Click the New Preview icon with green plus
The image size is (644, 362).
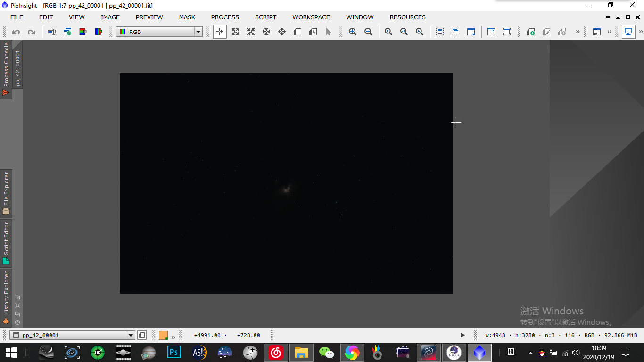click(x=531, y=32)
